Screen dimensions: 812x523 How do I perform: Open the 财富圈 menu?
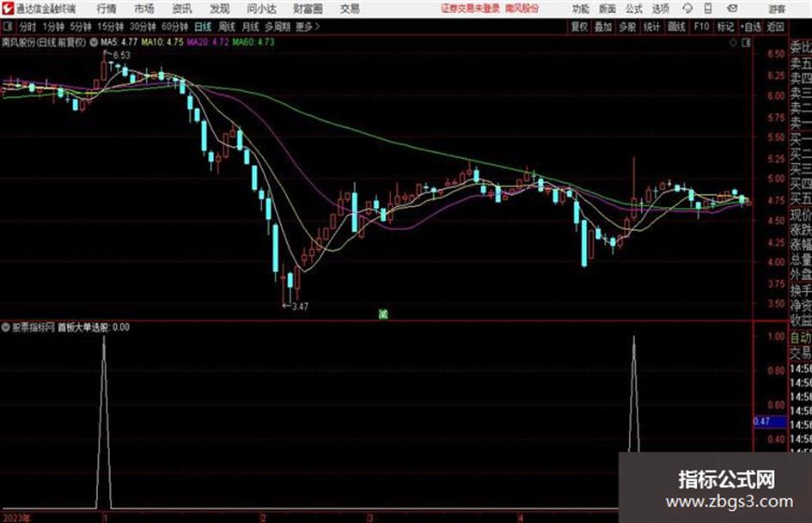coord(308,9)
